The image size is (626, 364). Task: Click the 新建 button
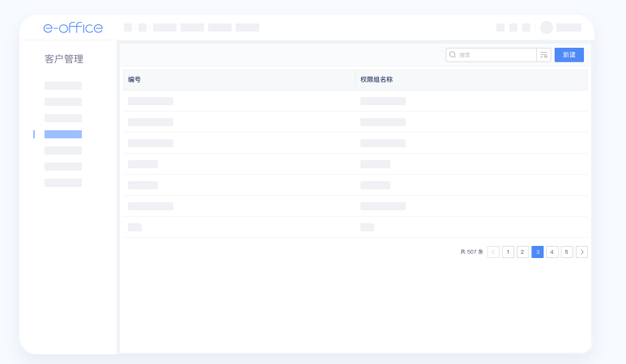[569, 55]
